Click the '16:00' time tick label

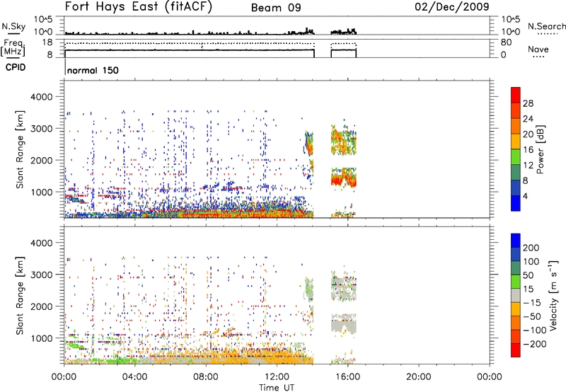coord(347,377)
